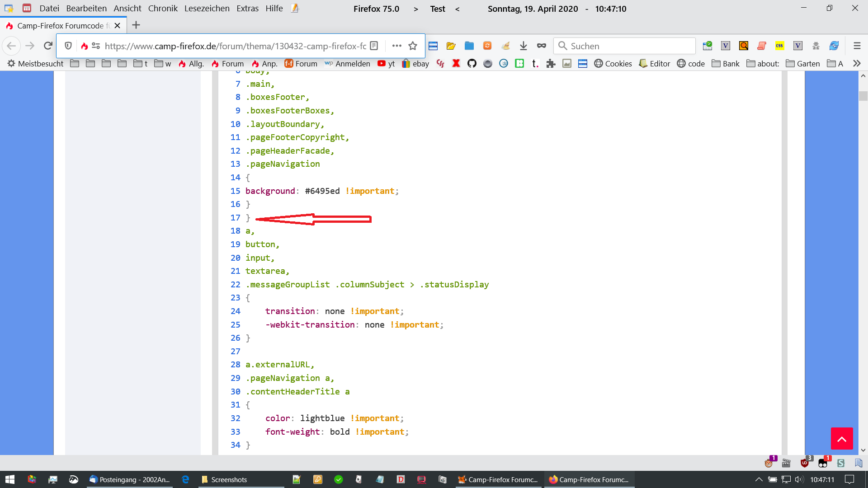Open the Lesezeichen menu
The image size is (868, 488).
(207, 9)
